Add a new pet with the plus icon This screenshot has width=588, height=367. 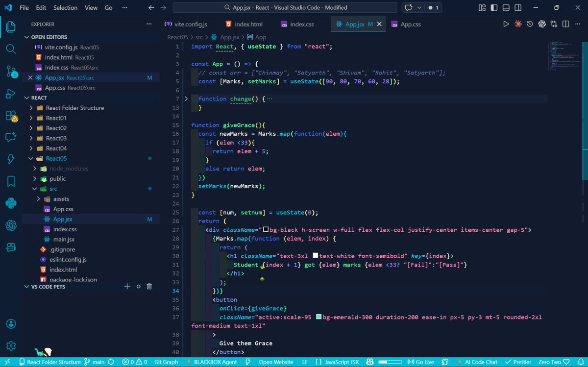point(127,287)
